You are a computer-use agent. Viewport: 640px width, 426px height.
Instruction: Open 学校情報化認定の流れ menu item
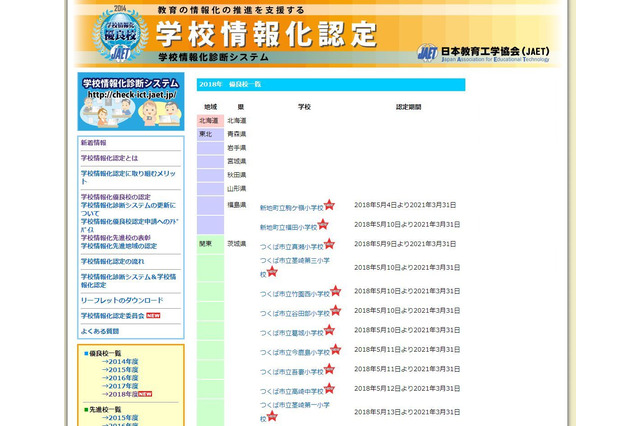(112, 261)
